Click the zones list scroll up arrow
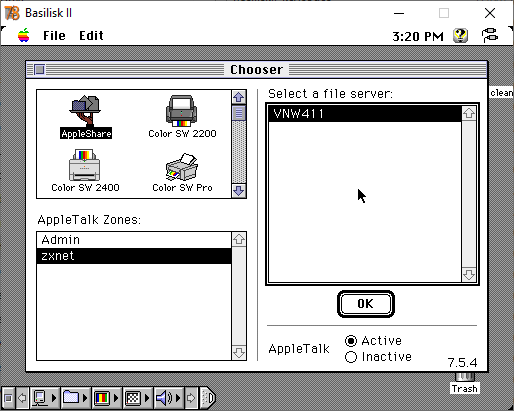This screenshot has height=411, width=514. (x=239, y=239)
